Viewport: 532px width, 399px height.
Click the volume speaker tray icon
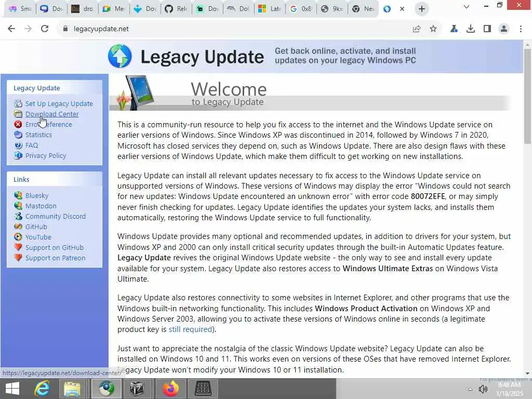coord(483,389)
